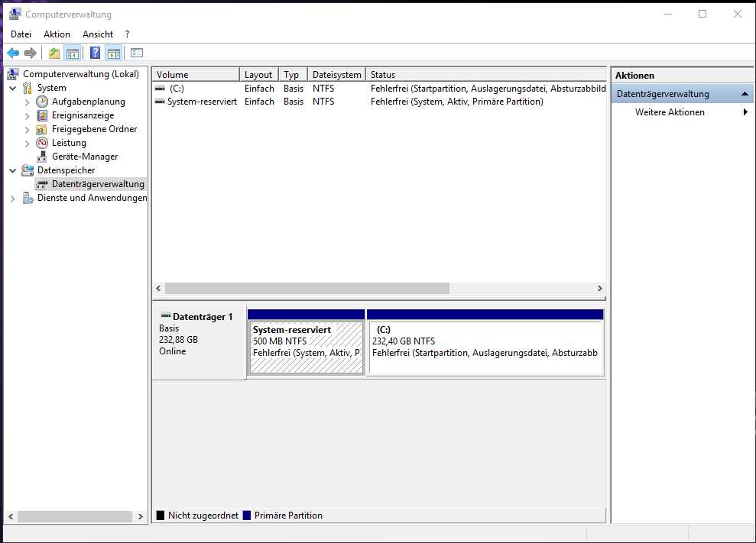Expand the Ereignisanzeige node

coord(28,115)
